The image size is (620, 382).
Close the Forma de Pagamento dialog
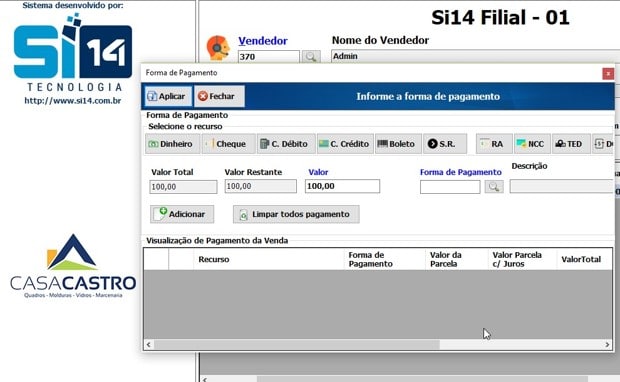pyautogui.click(x=608, y=74)
